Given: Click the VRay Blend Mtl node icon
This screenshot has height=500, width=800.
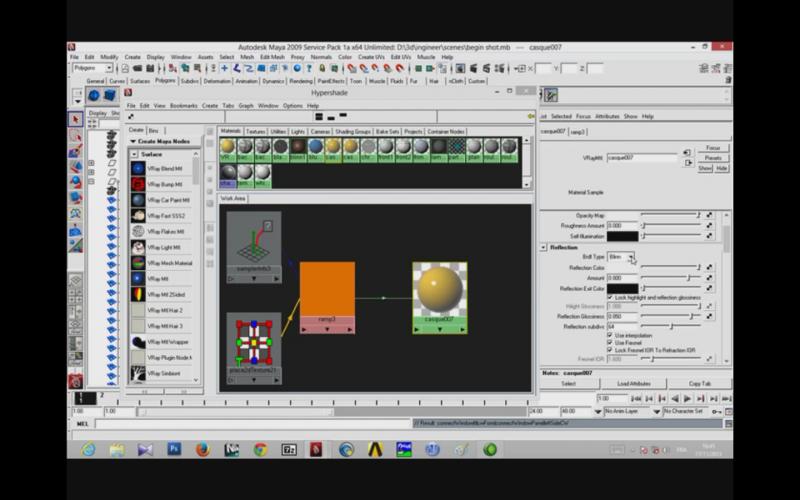Looking at the screenshot, I should 138,168.
